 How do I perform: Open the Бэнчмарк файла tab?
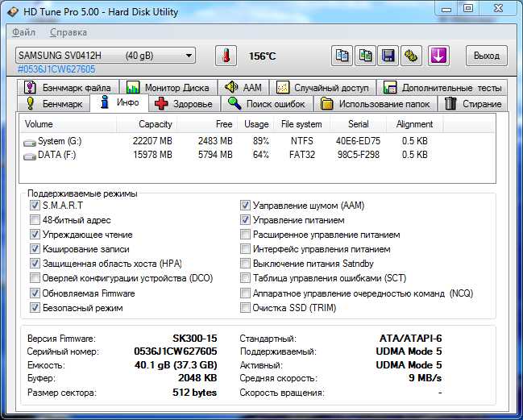[67, 87]
